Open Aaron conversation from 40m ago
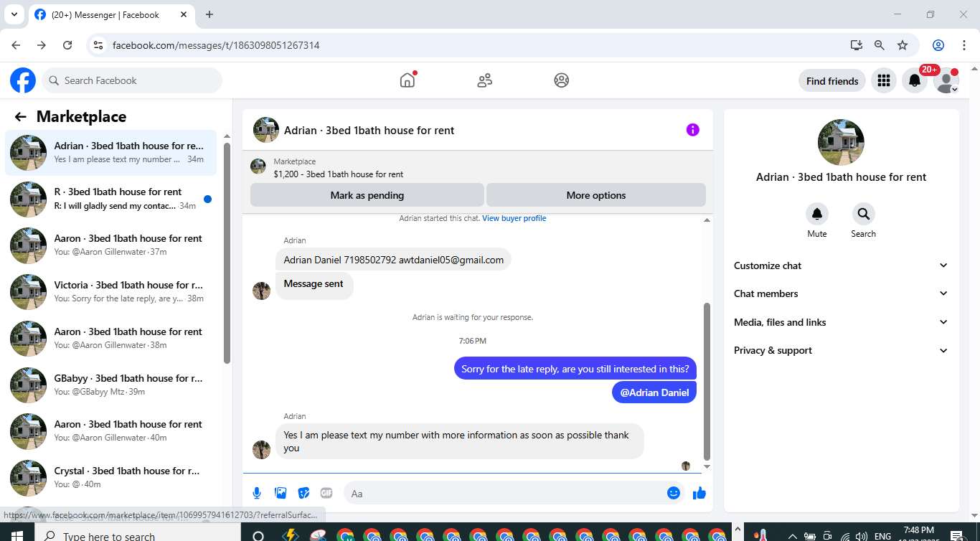 tap(110, 431)
